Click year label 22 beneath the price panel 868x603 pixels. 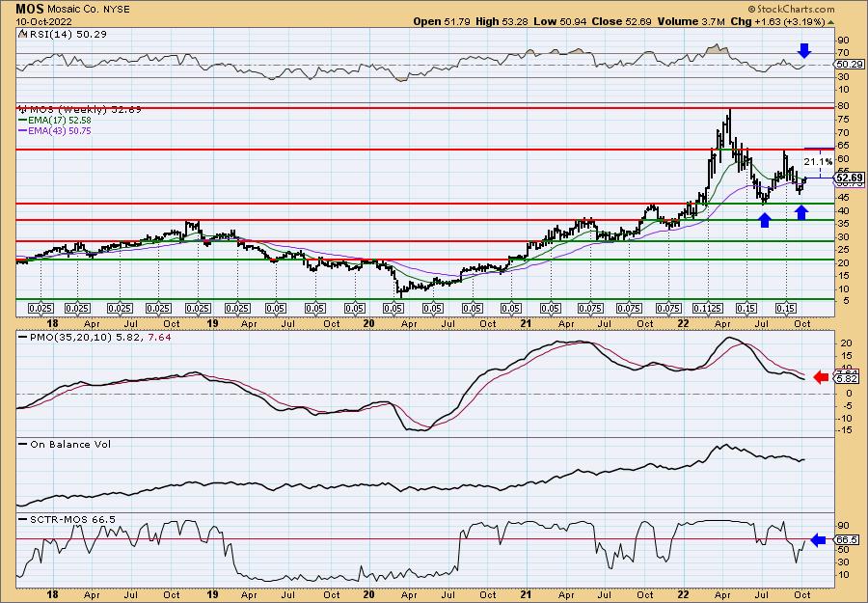click(x=684, y=324)
